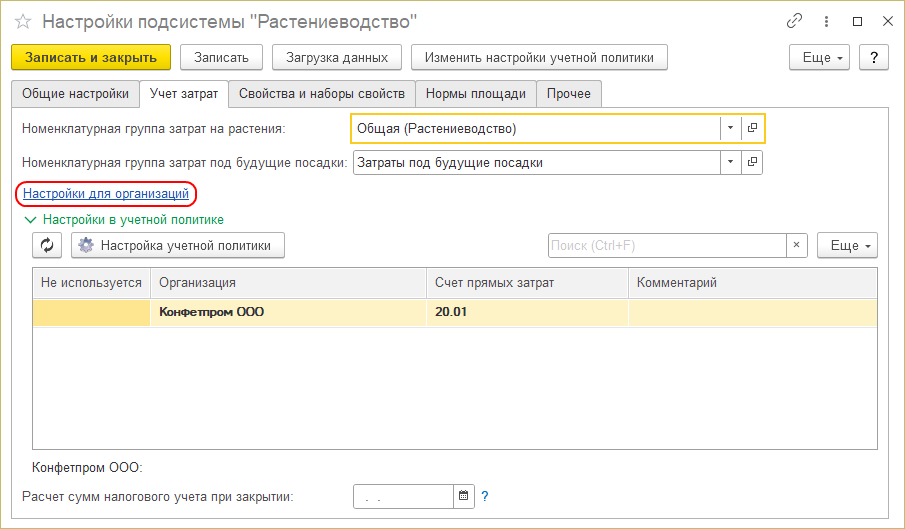Select the 'Учет затрат' tab
905x529 pixels.
click(184, 94)
